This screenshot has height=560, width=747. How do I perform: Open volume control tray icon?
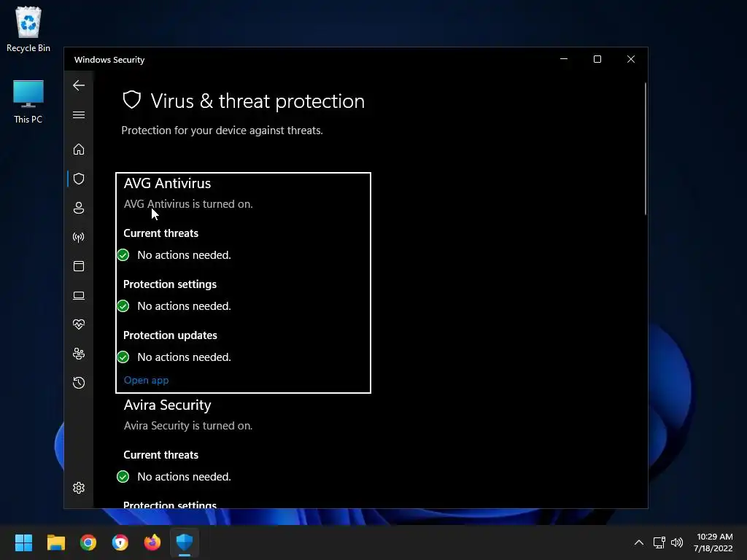677,542
